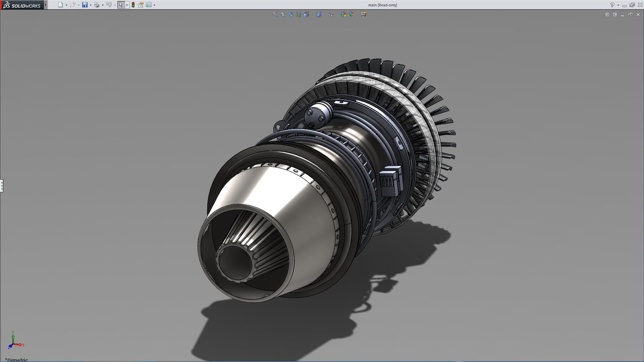The image size is (644, 362).
Task: Expand the New document dropdown arrow
Action: click(x=66, y=5)
